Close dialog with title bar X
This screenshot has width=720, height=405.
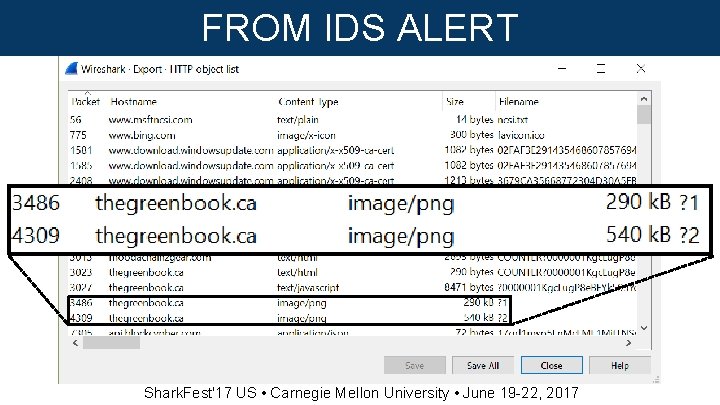641,69
